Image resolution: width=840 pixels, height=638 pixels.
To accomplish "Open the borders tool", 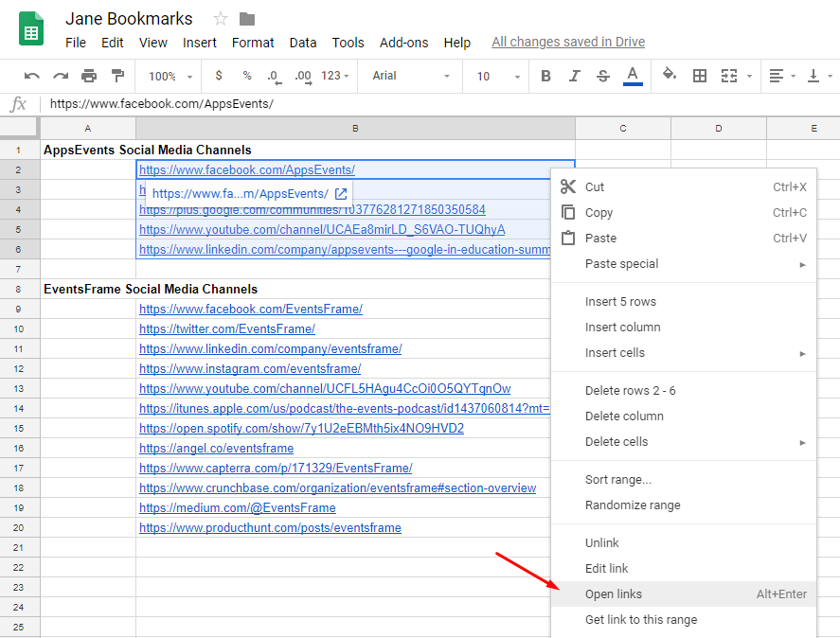I will [x=700, y=76].
